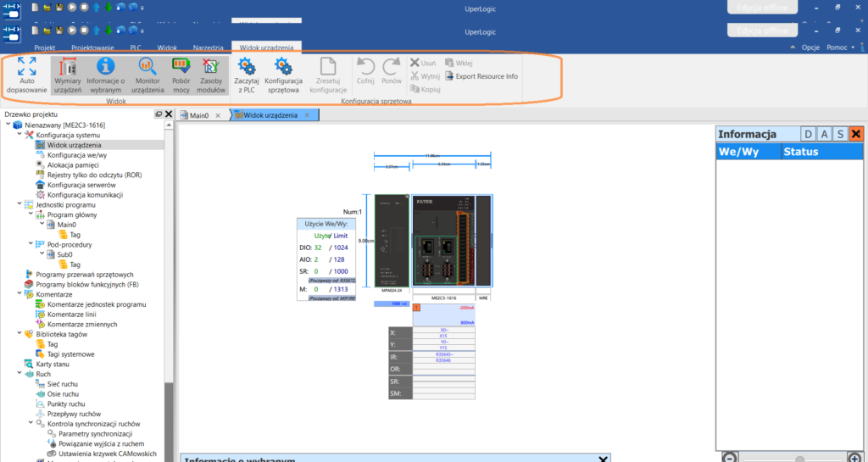Open the Projekt ribbon tab

(45, 48)
